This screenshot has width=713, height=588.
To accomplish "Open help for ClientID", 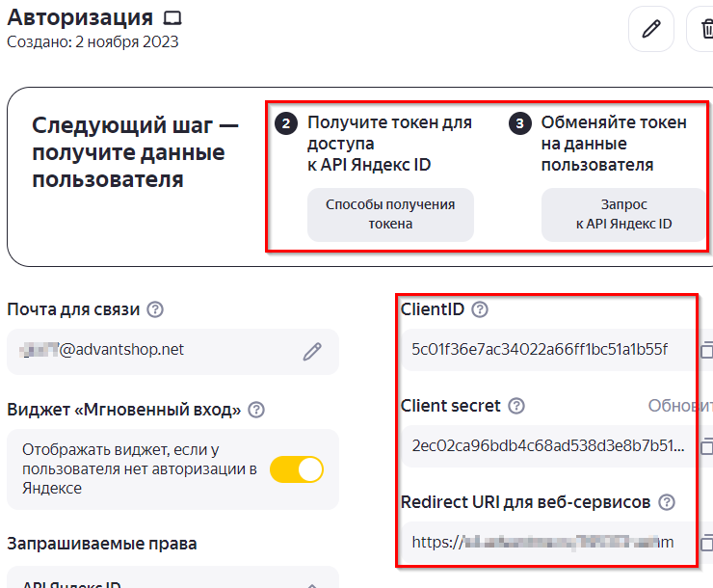I will click(481, 309).
